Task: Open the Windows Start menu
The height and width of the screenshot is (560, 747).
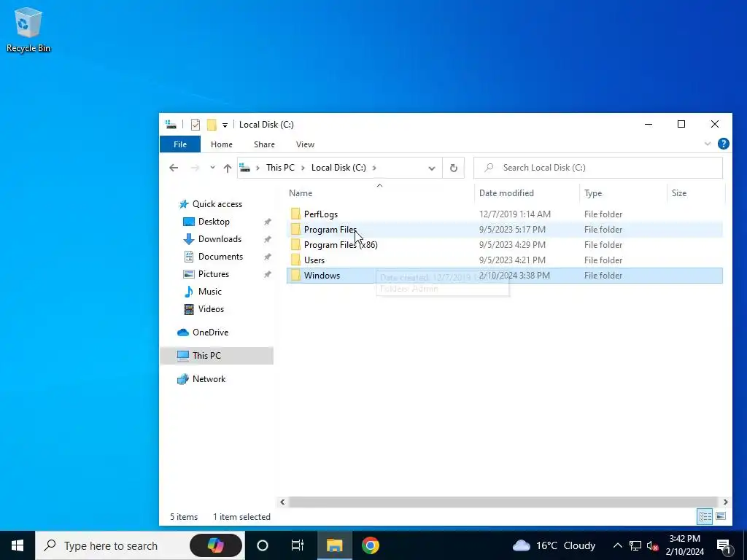Action: 18,545
